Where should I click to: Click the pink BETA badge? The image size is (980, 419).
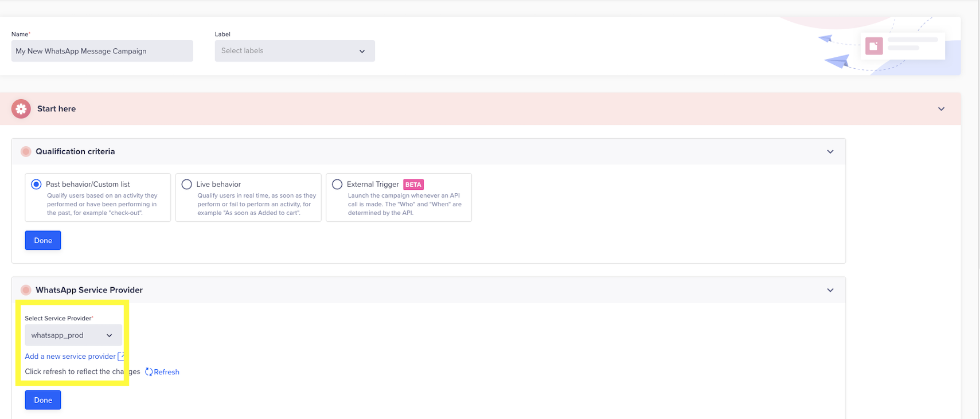(x=413, y=185)
